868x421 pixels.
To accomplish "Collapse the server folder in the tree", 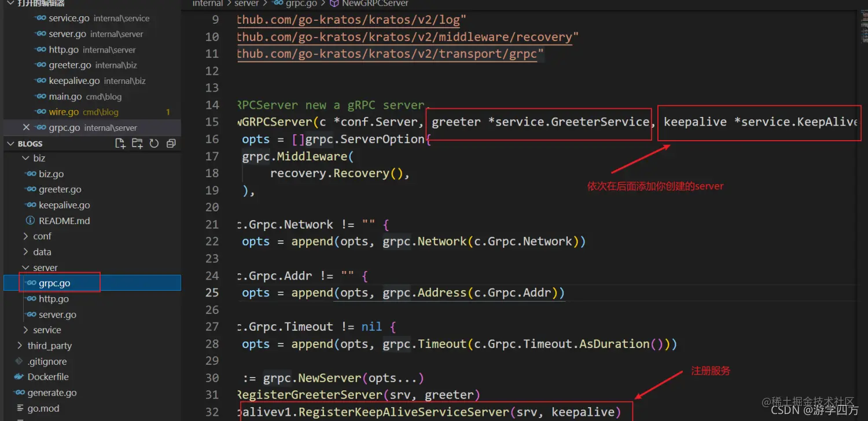I will point(25,268).
